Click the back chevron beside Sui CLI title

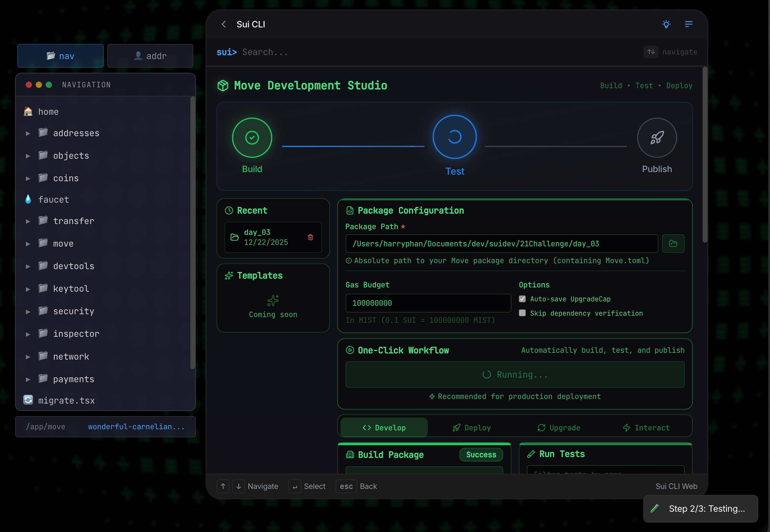pyautogui.click(x=224, y=24)
